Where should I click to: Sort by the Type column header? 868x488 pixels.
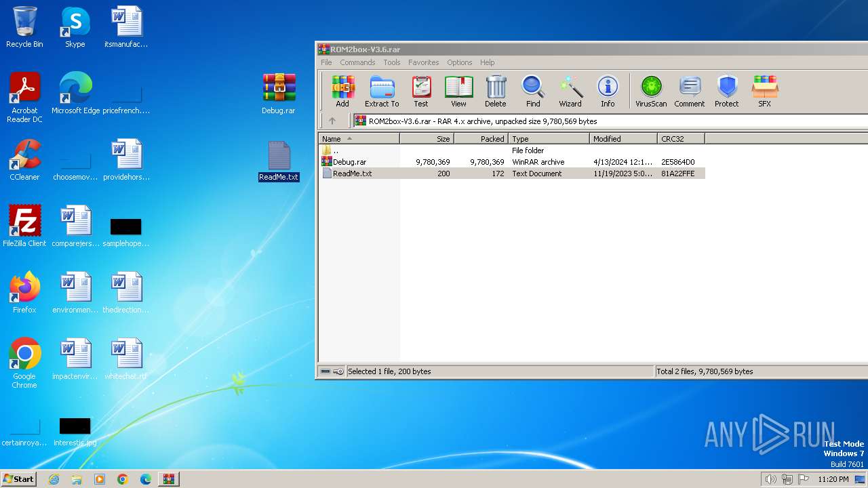tap(549, 138)
